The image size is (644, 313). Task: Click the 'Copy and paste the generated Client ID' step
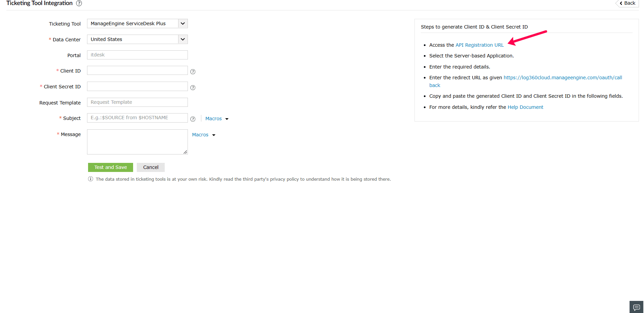(526, 96)
